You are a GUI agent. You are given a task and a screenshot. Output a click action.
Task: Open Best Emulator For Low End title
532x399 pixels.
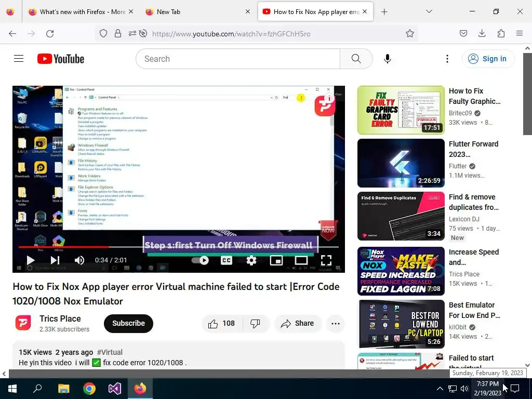point(474,310)
